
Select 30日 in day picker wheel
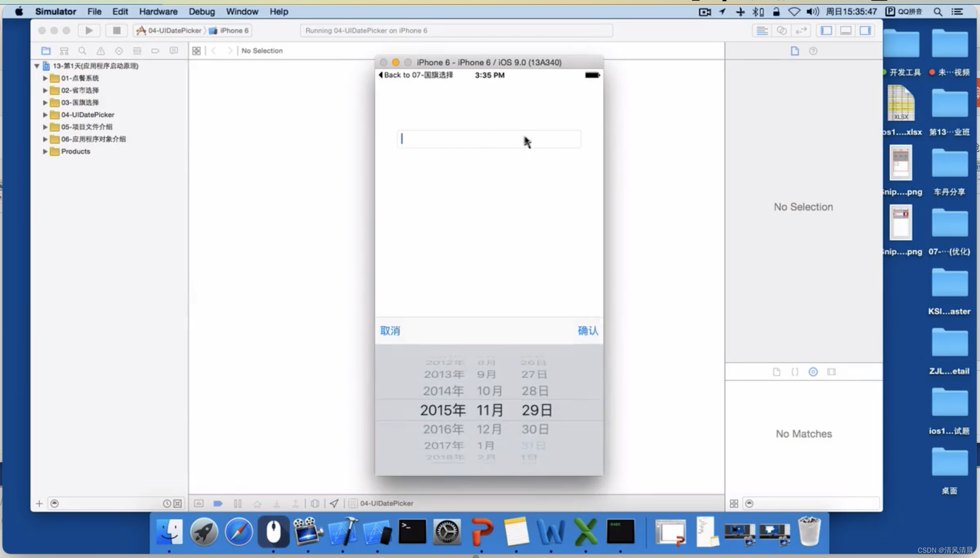[x=535, y=429]
